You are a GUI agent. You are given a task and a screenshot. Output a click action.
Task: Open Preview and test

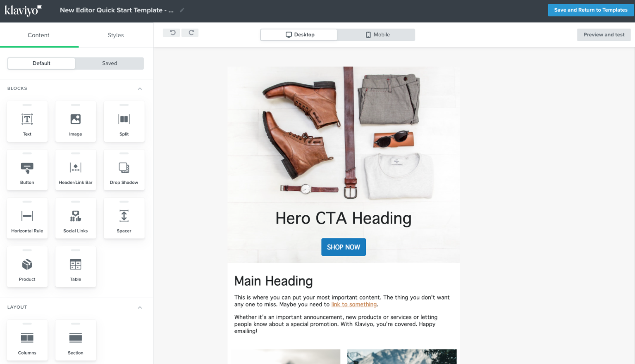point(604,35)
